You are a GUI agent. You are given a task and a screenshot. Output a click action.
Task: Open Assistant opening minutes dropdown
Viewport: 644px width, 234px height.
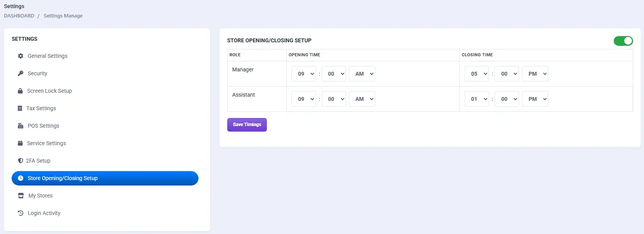(x=334, y=99)
